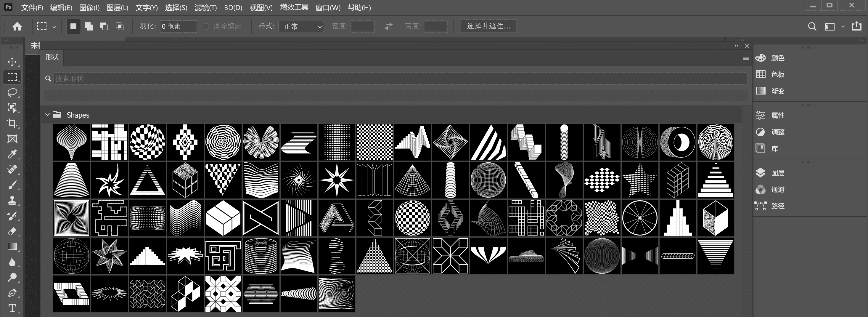This screenshot has height=317, width=868.
Task: Select the Crop tool
Action: (x=12, y=124)
